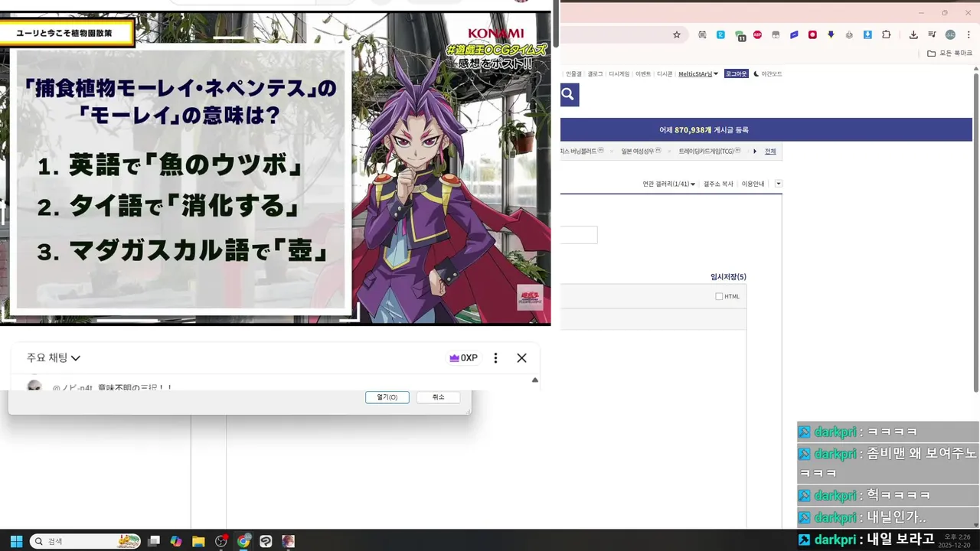This screenshot has height=551, width=980.
Task: Open the Windows Start menu
Action: click(16, 541)
